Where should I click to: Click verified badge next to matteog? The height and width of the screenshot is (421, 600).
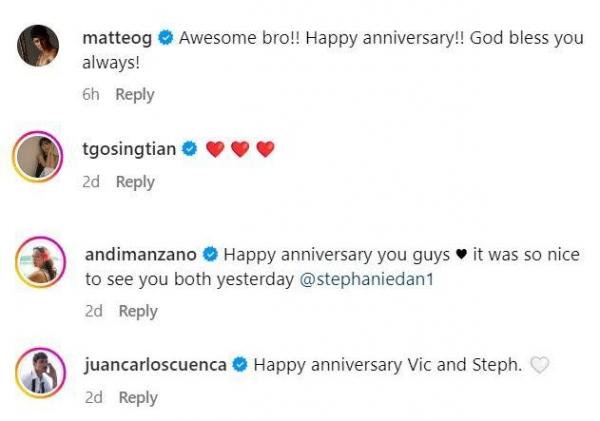pyautogui.click(x=166, y=39)
